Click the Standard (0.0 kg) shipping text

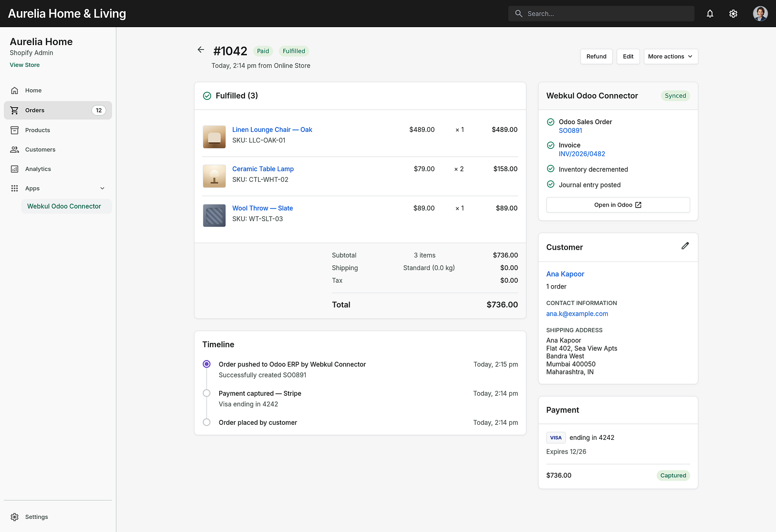(429, 268)
